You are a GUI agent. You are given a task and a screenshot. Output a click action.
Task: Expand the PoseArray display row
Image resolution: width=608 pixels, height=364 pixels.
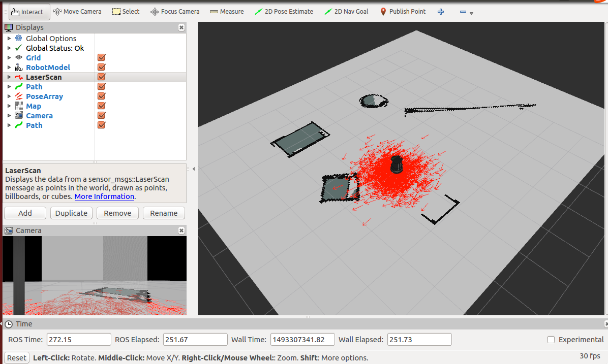[9, 96]
